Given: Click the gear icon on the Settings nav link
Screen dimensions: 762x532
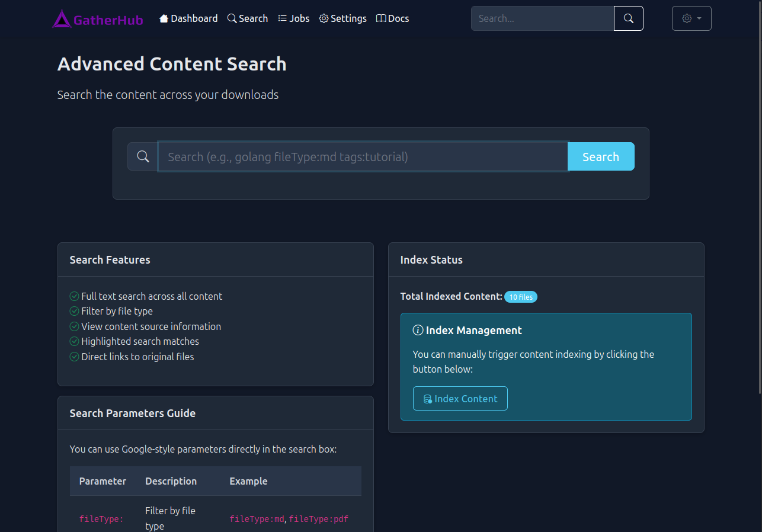Looking at the screenshot, I should (x=324, y=18).
